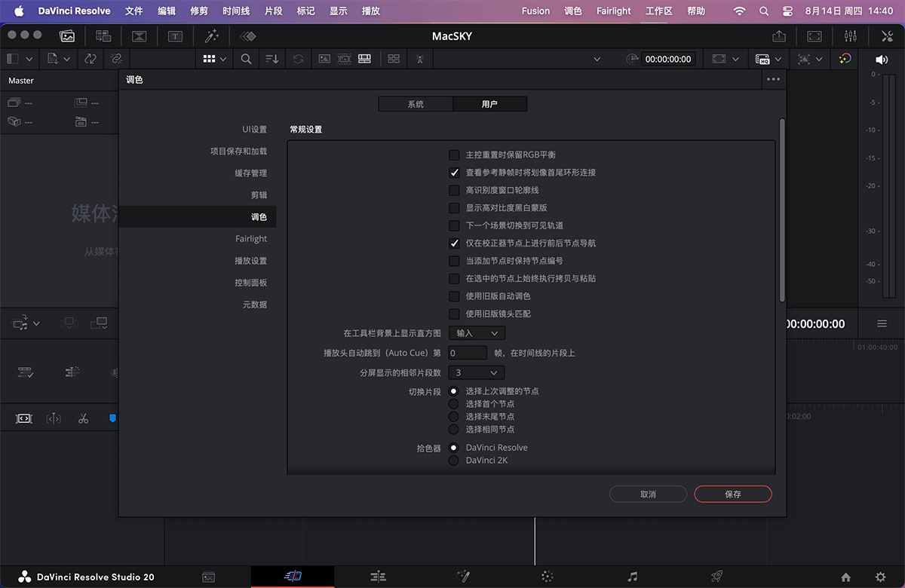Image resolution: width=905 pixels, height=588 pixels.
Task: Uncheck 查看参考静帧时将划像首尾环形连接
Action: [x=454, y=173]
